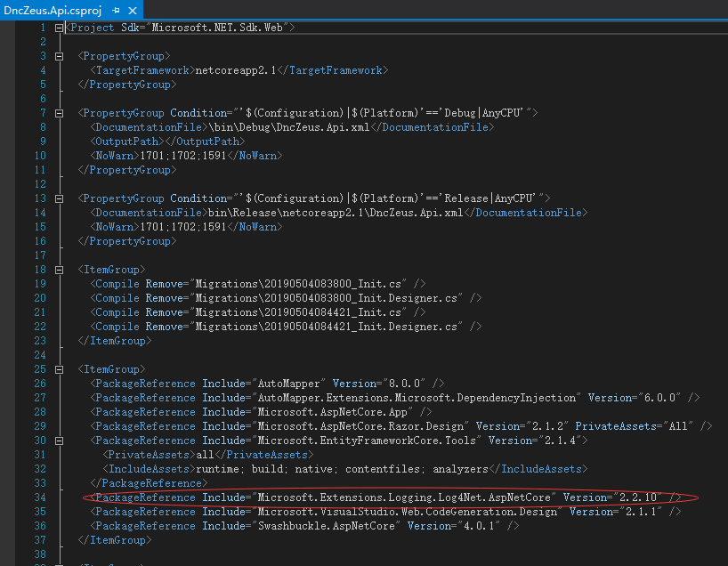Click line number 34 in the gutter
728x566 pixels.
pyautogui.click(x=39, y=497)
